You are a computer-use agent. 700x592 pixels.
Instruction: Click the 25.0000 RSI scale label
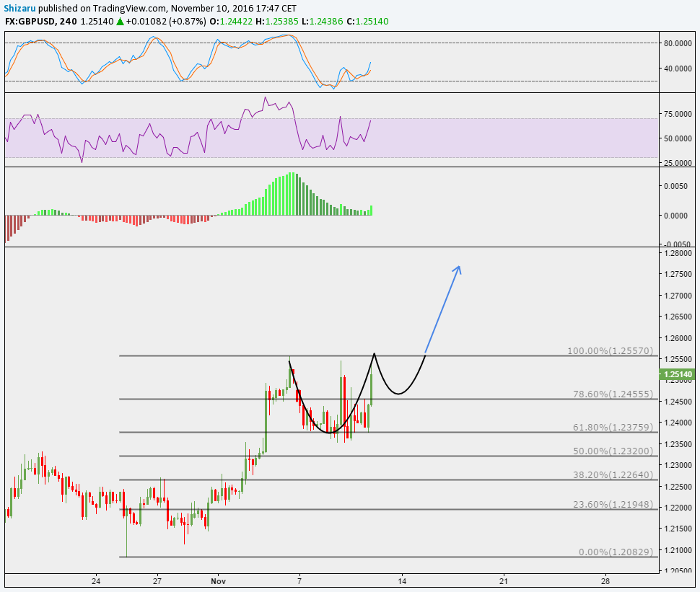pyautogui.click(x=678, y=163)
